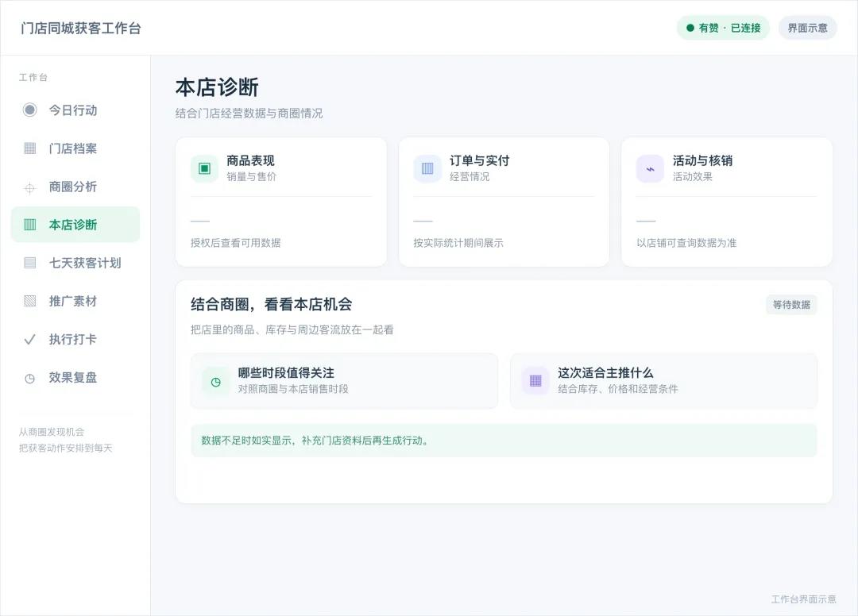The image size is (858, 616).
Task: Click the green dot in 有赞 status
Action: (x=690, y=28)
